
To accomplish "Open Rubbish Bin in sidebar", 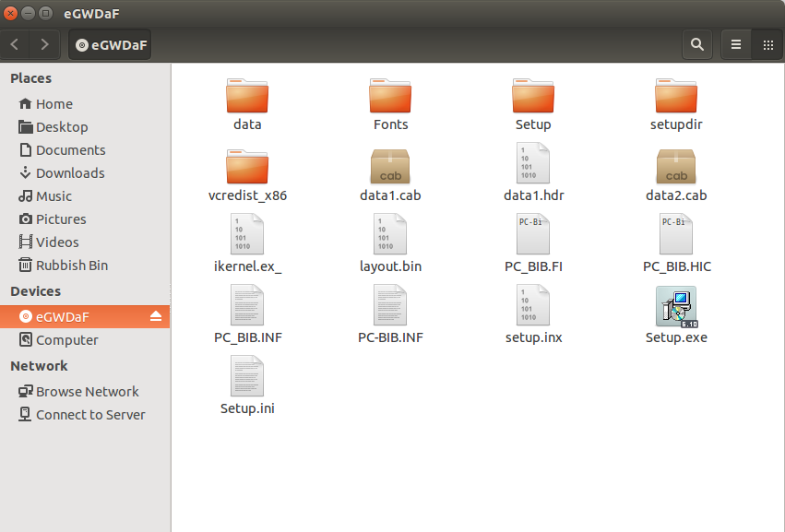I will [x=85, y=265].
